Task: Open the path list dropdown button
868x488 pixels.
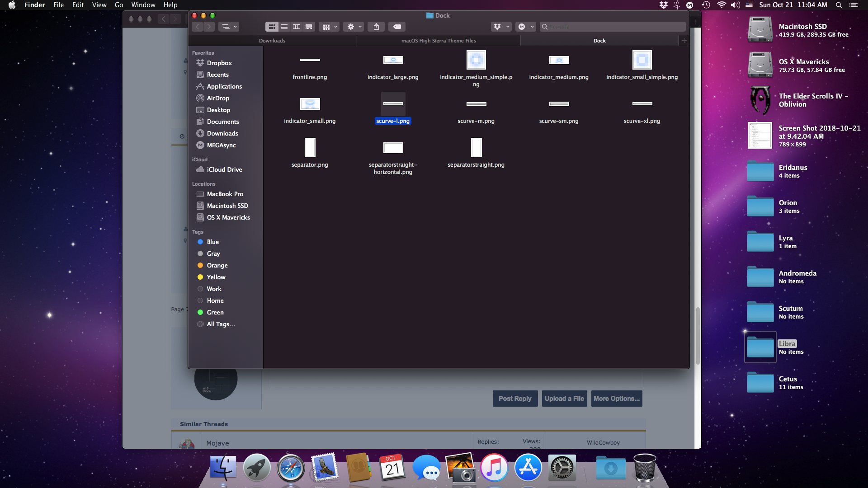Action: click(229, 27)
